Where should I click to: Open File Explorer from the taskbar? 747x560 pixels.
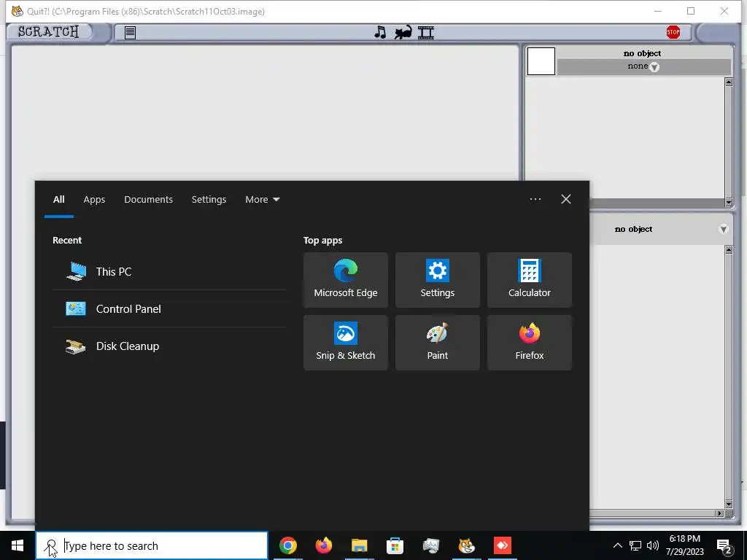click(x=359, y=545)
